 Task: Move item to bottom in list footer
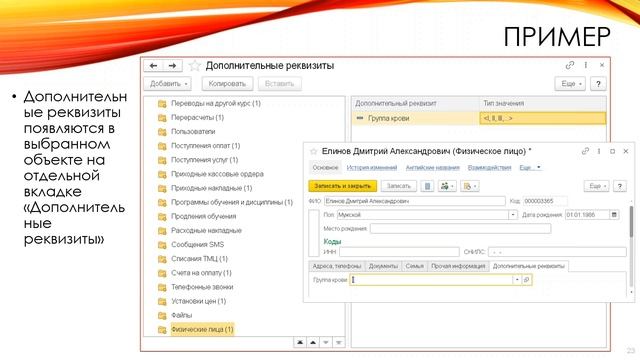click(x=338, y=342)
